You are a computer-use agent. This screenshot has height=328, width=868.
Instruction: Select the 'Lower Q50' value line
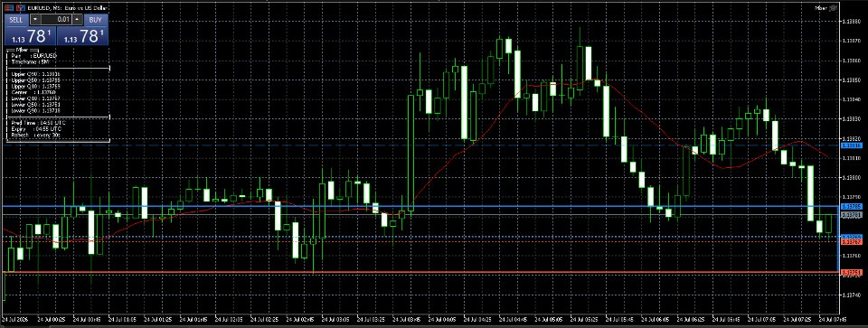[36, 105]
